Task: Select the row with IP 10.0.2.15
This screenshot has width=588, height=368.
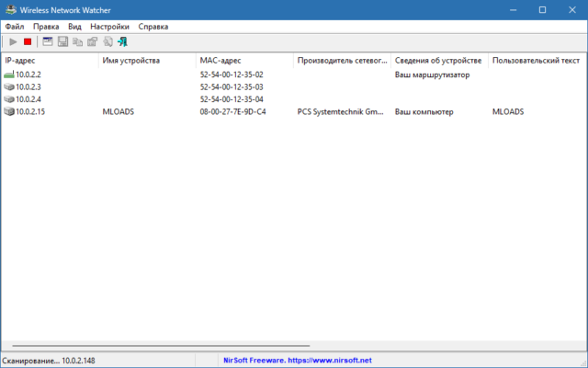Action: (x=294, y=112)
